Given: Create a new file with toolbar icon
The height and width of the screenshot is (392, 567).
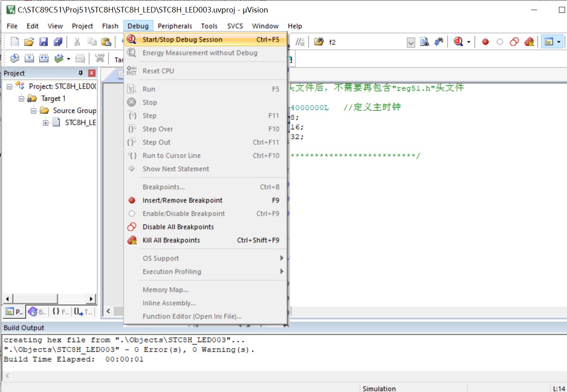Looking at the screenshot, I should click(15, 41).
